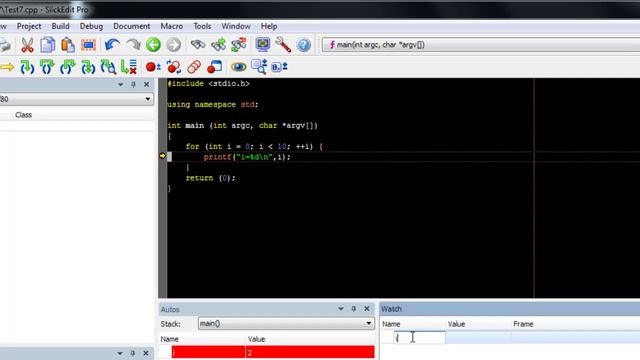Click Autos Name column header
The image size is (640, 360).
(x=169, y=339)
